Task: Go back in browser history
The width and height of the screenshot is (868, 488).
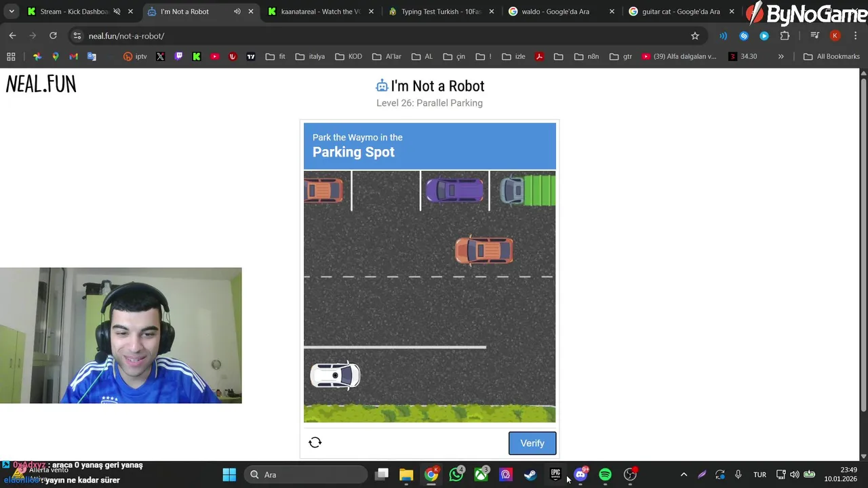Action: [12, 36]
